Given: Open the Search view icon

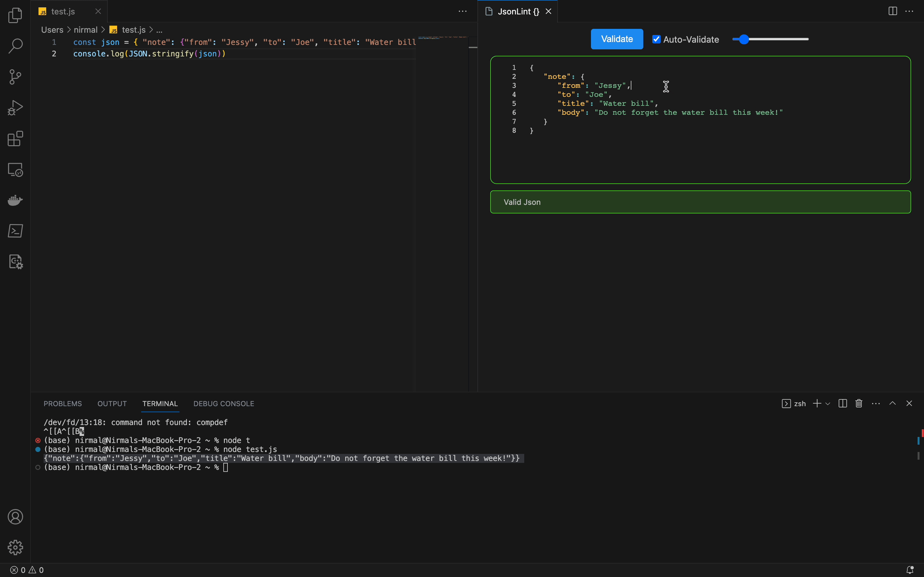Looking at the screenshot, I should click(15, 46).
